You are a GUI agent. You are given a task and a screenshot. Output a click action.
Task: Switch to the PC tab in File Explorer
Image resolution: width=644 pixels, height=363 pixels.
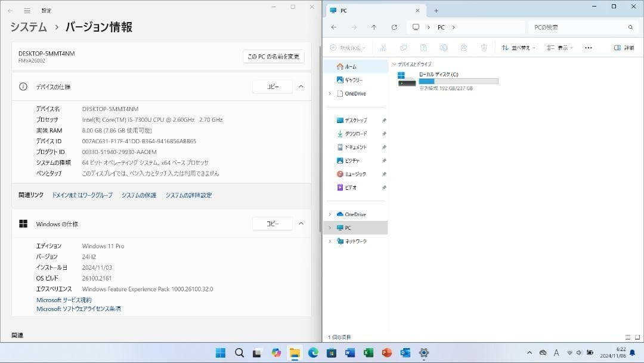pyautogui.click(x=357, y=10)
